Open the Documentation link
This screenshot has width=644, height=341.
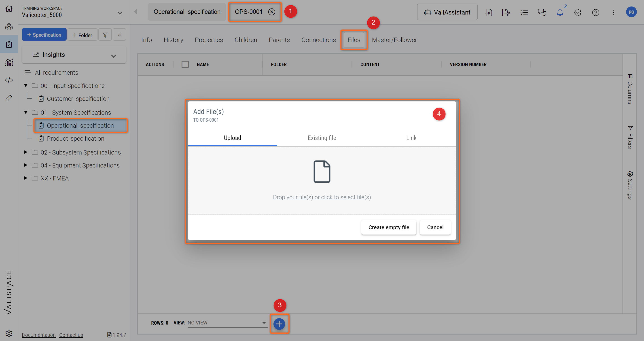[39, 335]
